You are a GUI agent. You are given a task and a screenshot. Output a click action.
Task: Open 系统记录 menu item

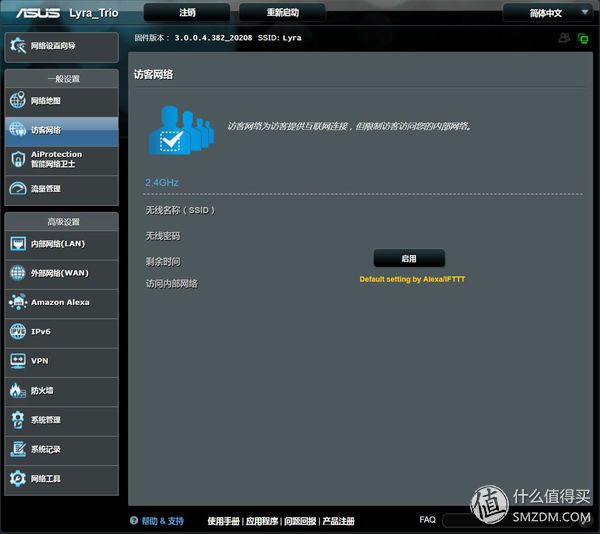click(62, 450)
